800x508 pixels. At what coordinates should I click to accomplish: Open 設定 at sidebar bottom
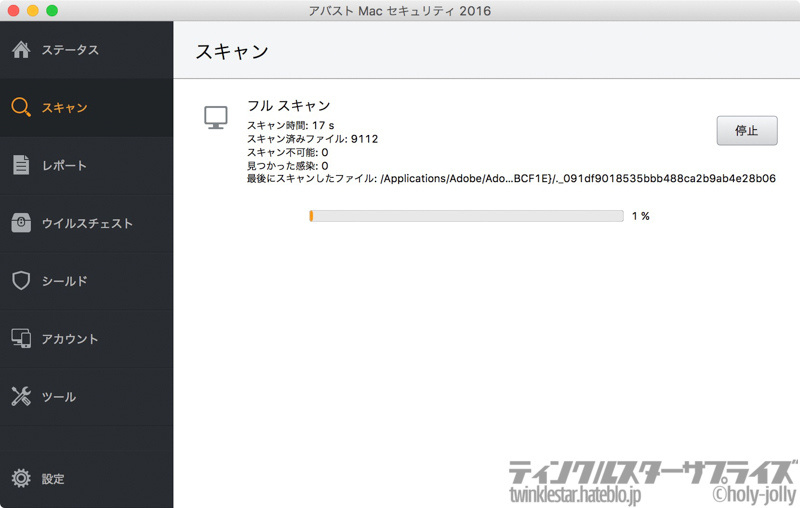[86, 478]
